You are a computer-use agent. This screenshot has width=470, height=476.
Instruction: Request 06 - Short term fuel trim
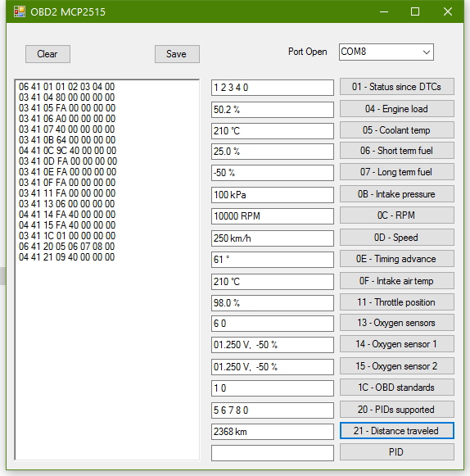(396, 151)
